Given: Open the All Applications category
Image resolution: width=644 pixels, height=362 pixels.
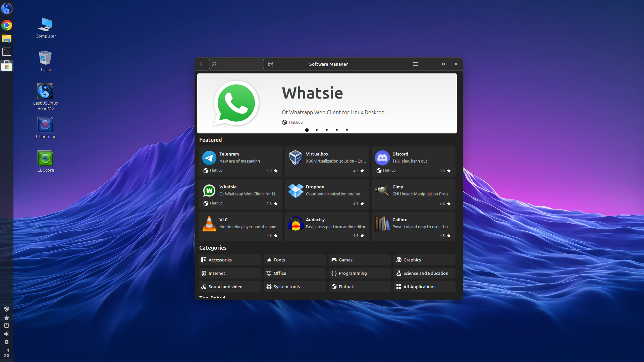Looking at the screenshot, I should [x=424, y=287].
